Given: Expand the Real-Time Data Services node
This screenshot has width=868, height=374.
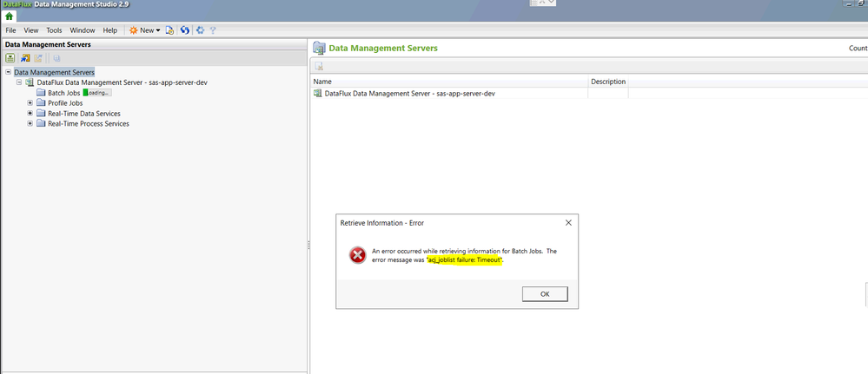Looking at the screenshot, I should pyautogui.click(x=30, y=114).
